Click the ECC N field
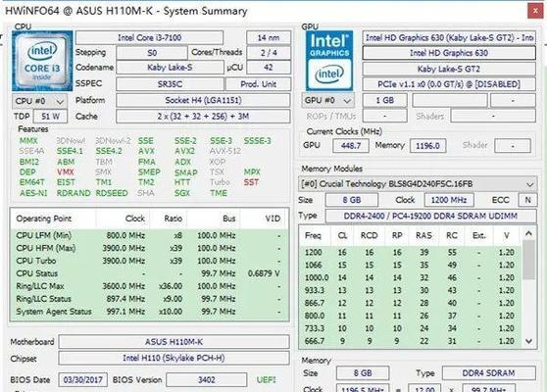547x392 pixels. pos(527,200)
